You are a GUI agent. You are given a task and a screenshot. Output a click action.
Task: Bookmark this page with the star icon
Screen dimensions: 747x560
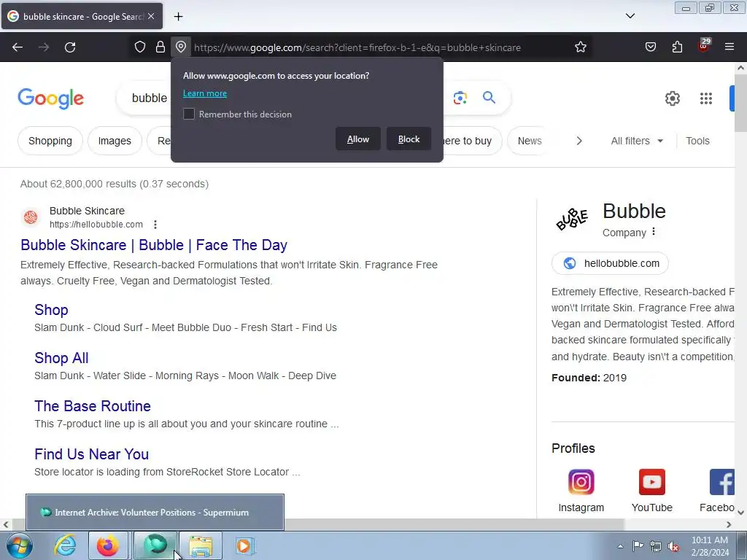point(580,47)
